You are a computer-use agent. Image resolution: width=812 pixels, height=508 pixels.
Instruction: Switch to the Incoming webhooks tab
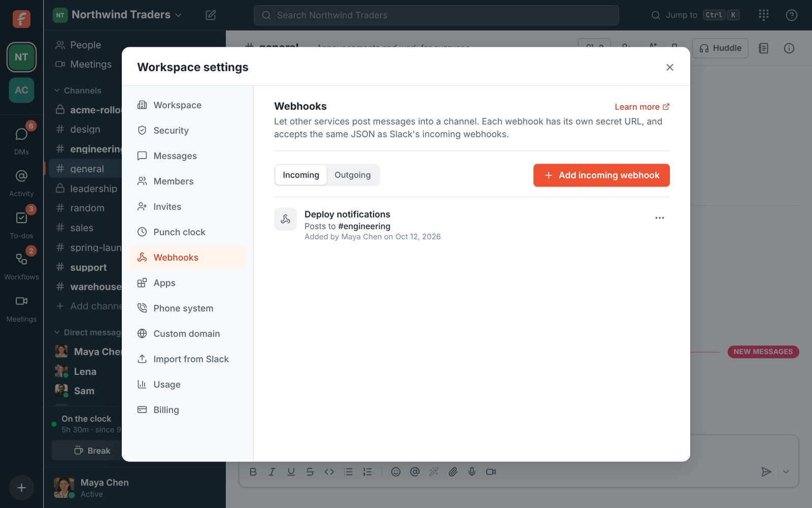301,175
